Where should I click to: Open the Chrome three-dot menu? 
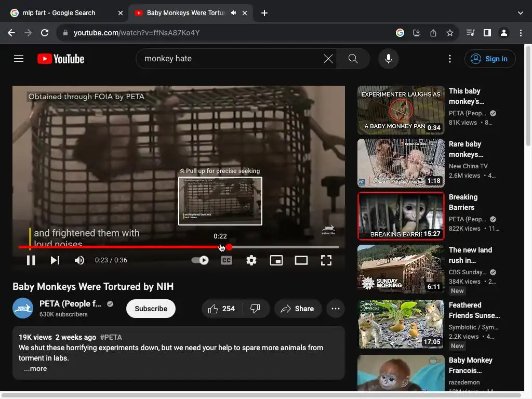tap(521, 33)
